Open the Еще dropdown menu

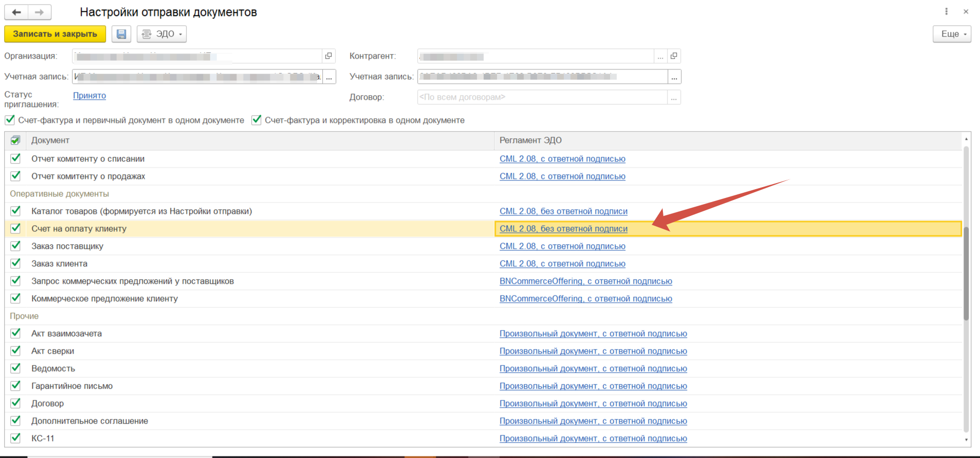coord(952,34)
